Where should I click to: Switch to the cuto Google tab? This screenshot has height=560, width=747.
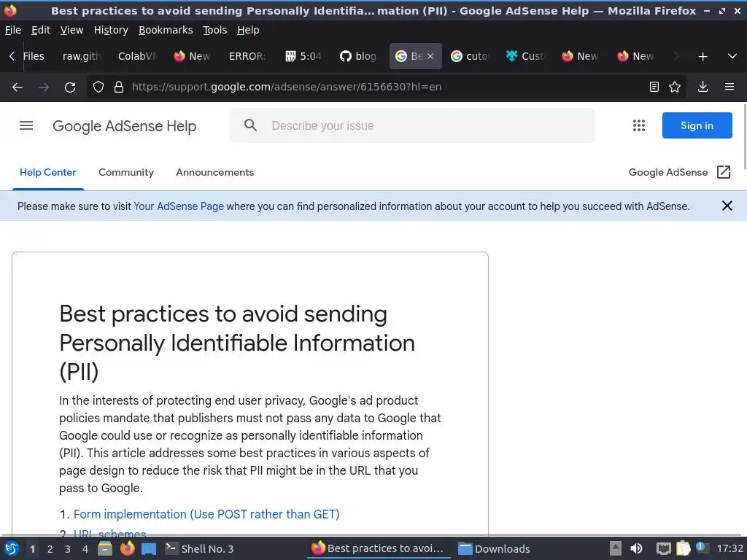tap(470, 56)
